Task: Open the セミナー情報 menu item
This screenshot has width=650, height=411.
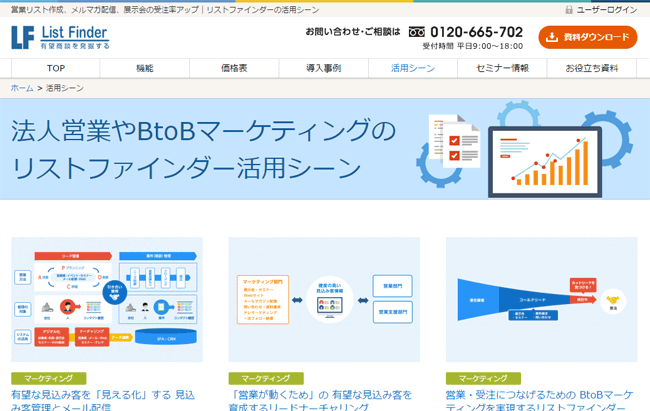Action: (x=502, y=68)
